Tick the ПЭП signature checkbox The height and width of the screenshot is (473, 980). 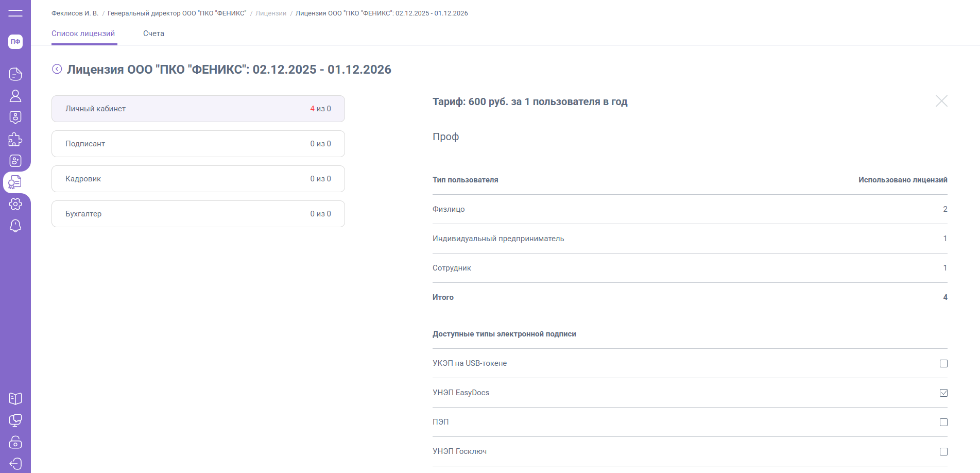click(943, 423)
